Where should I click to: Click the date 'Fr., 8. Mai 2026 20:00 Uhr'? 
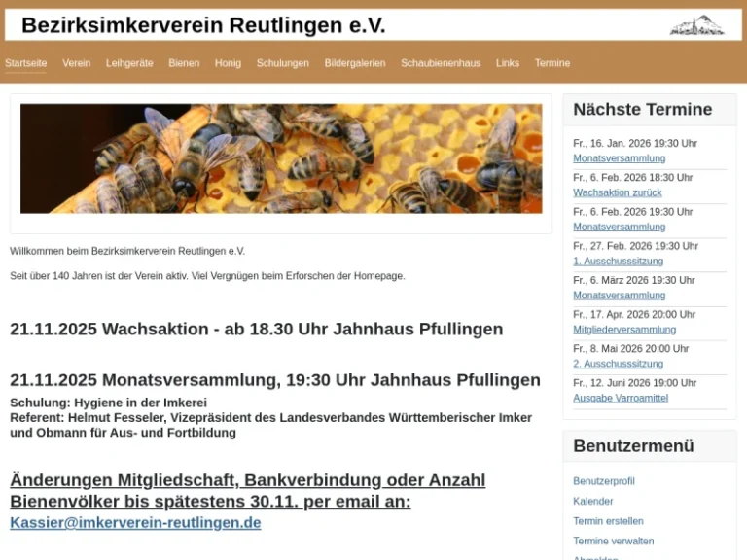pyautogui.click(x=630, y=349)
